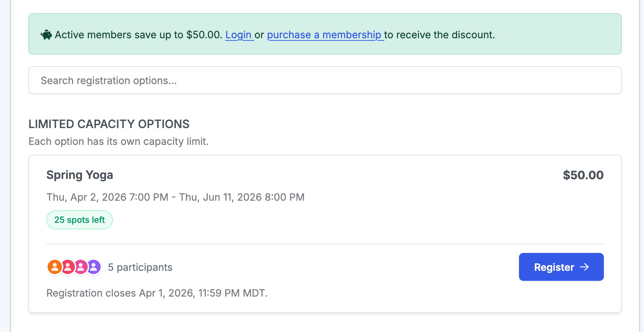Click the $50.00 price of Spring Yoga

click(583, 175)
